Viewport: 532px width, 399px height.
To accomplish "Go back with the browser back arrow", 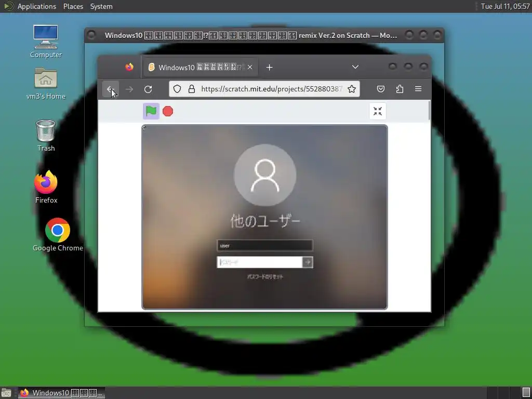I will point(110,89).
